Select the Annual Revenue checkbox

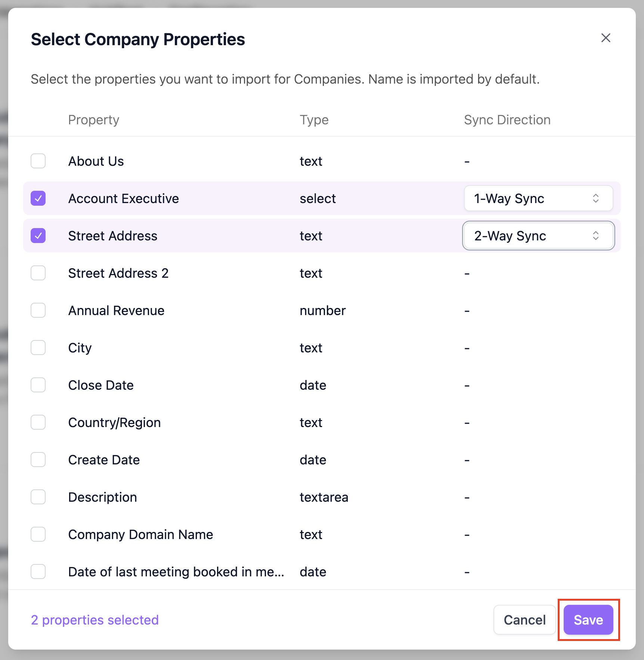point(38,310)
